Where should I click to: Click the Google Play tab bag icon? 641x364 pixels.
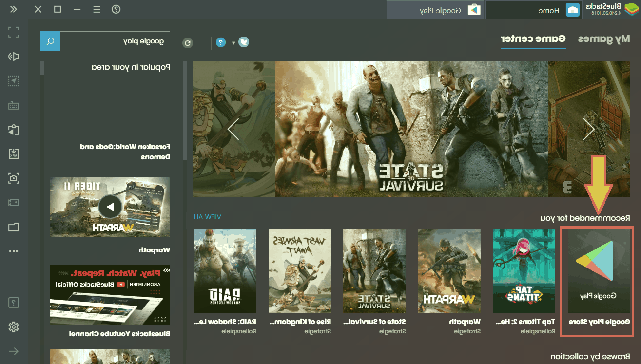(x=474, y=10)
